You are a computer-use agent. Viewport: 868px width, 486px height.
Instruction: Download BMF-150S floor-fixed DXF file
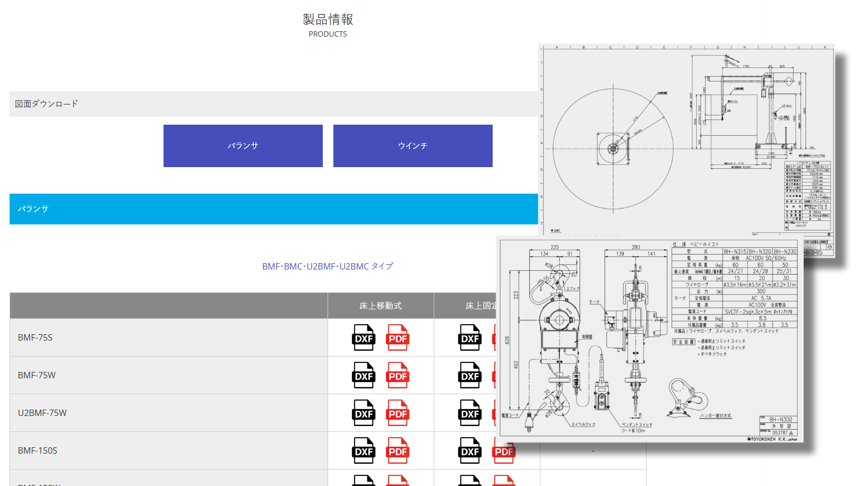coord(470,450)
